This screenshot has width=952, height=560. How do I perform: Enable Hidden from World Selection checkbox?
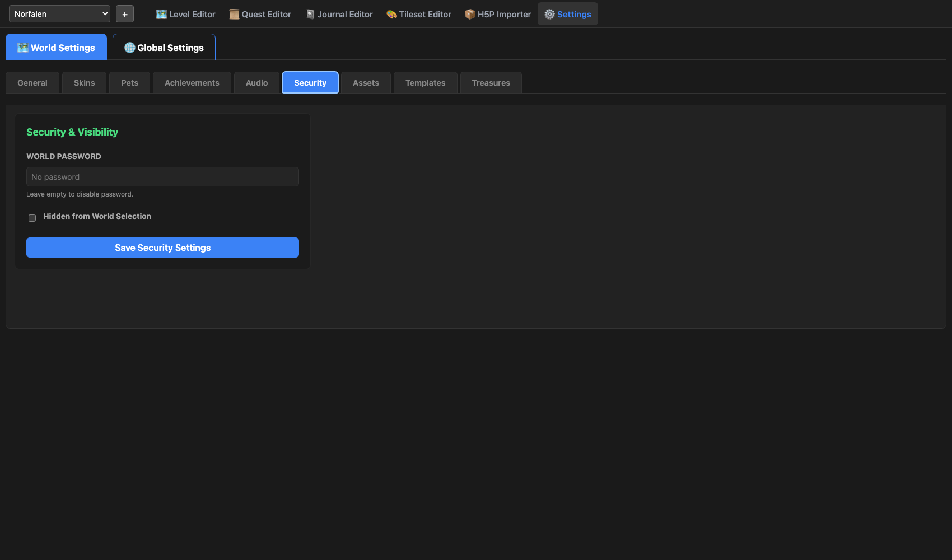click(32, 218)
